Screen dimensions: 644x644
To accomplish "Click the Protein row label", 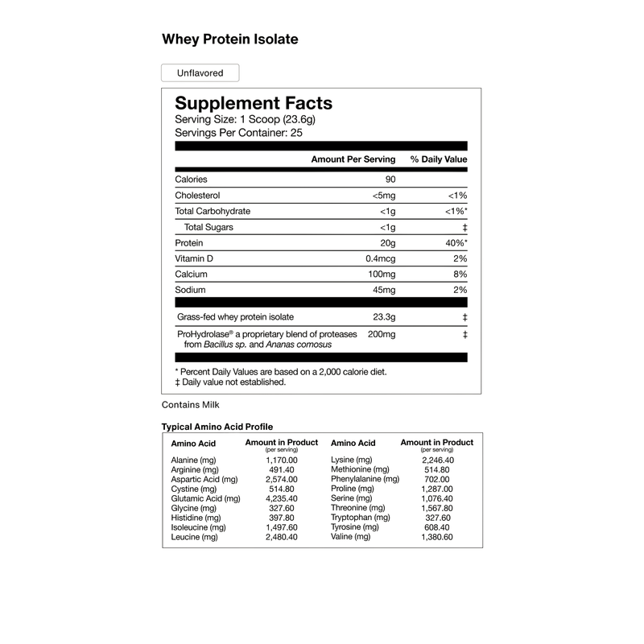I will [x=189, y=243].
